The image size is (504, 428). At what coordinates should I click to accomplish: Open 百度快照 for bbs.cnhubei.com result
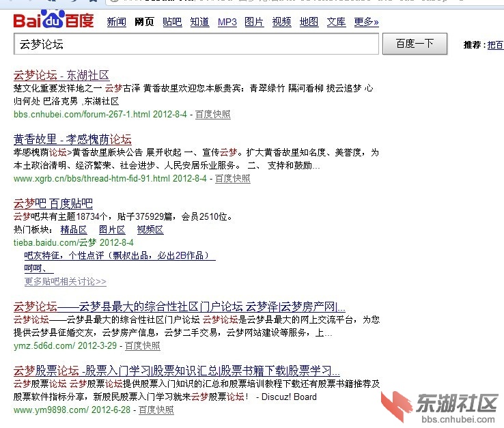pyautogui.click(x=213, y=115)
